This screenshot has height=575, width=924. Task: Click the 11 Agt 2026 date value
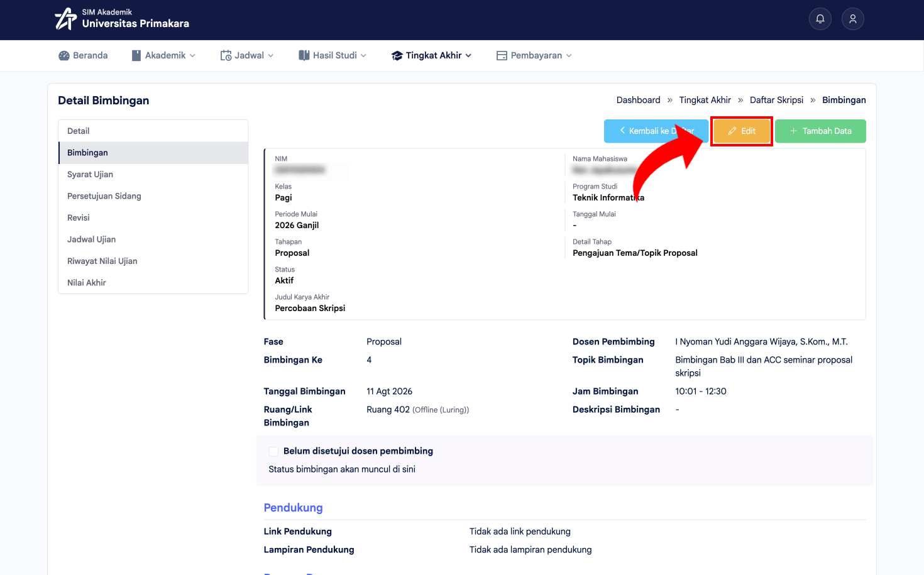coord(390,392)
